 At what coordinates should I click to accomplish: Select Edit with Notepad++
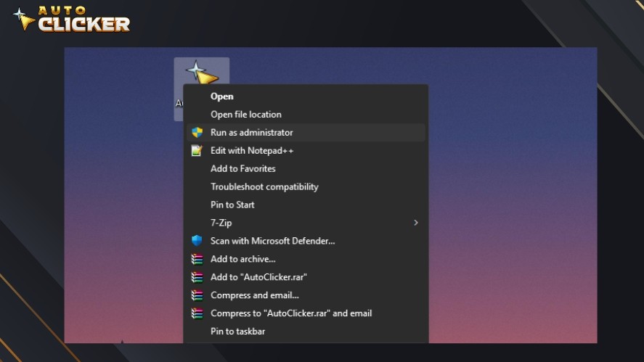click(306, 151)
